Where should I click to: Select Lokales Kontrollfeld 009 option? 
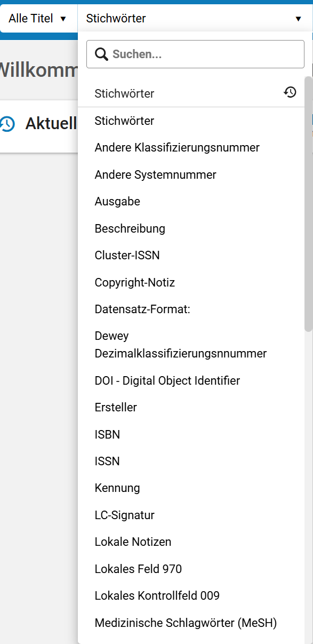coord(191,595)
